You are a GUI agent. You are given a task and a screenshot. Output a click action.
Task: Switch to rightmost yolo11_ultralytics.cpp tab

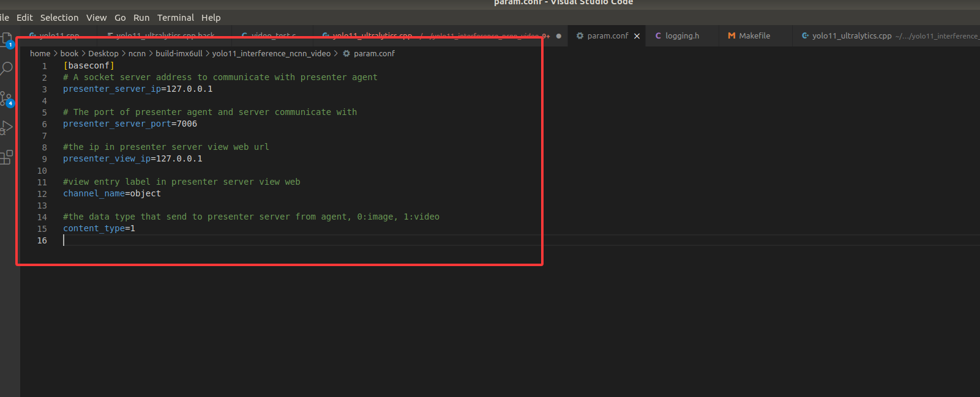888,36
